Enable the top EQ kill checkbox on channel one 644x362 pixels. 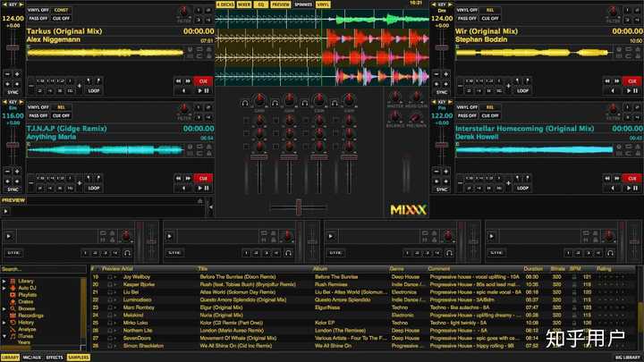coord(246,121)
